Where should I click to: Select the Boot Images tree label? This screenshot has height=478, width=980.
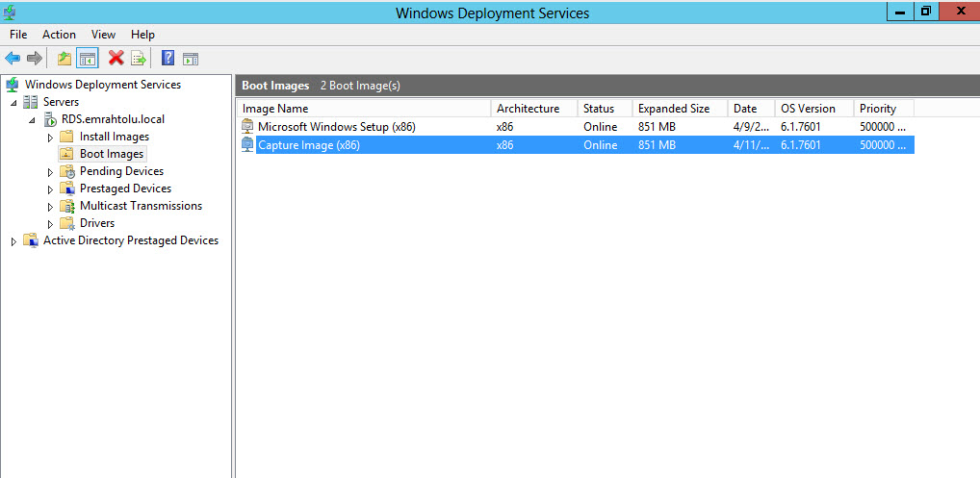112,154
